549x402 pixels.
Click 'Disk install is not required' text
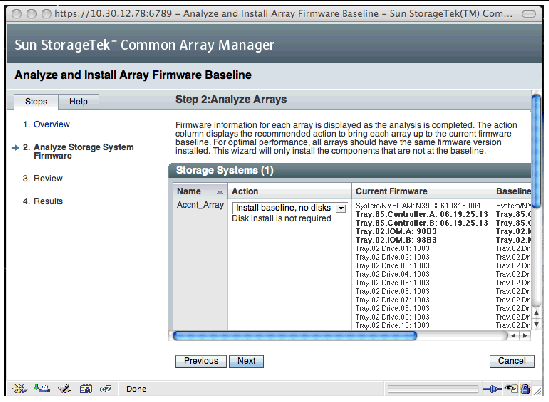[282, 219]
